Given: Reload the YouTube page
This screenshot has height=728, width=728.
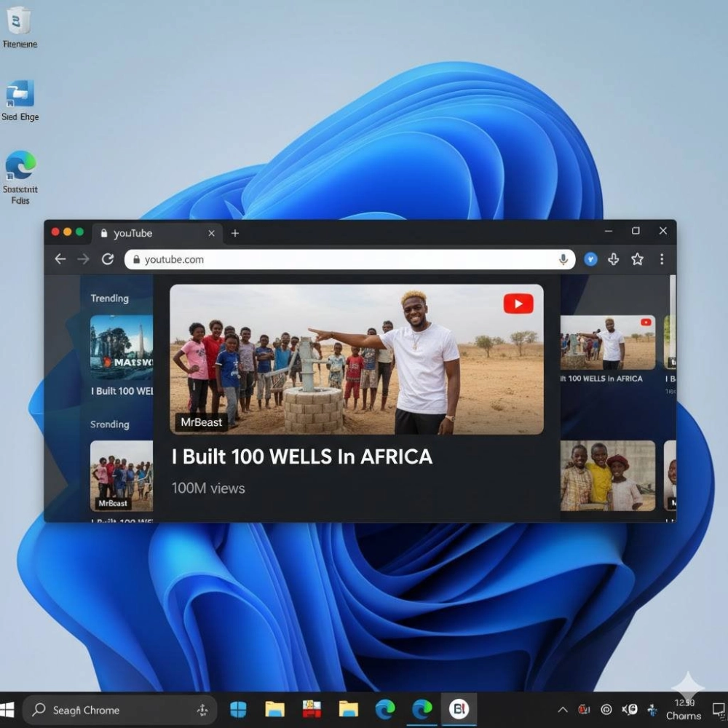Looking at the screenshot, I should (108, 259).
